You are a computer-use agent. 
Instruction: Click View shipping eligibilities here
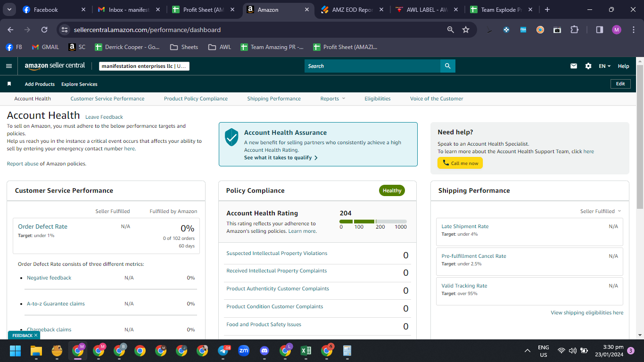587,313
